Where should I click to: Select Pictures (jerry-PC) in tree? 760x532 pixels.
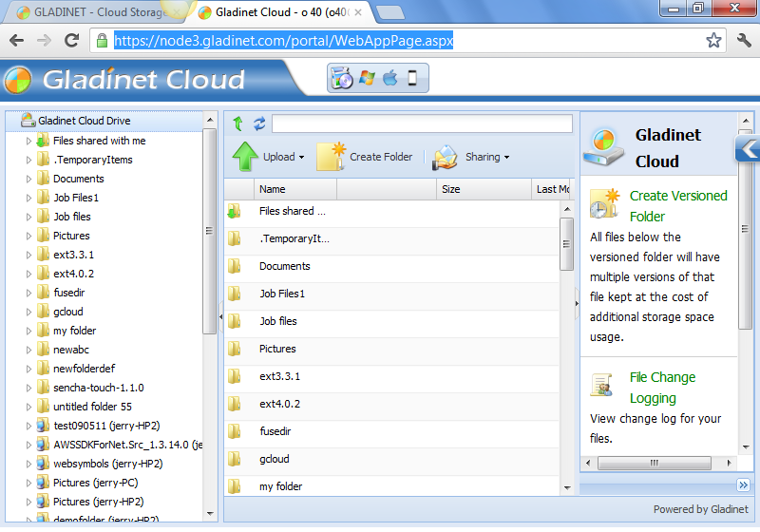pos(96,483)
